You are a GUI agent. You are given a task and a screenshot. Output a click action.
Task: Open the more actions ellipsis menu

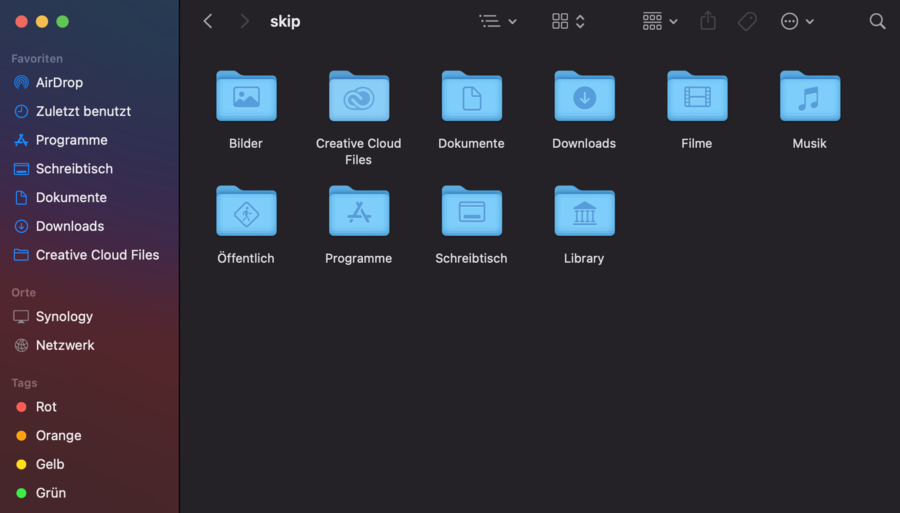[796, 21]
